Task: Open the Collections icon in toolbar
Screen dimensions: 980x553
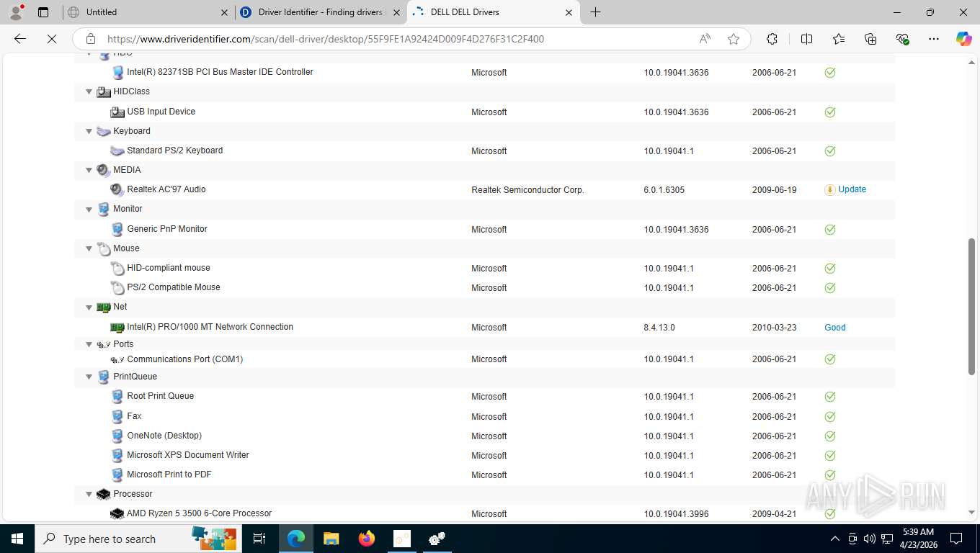Action: click(870, 39)
